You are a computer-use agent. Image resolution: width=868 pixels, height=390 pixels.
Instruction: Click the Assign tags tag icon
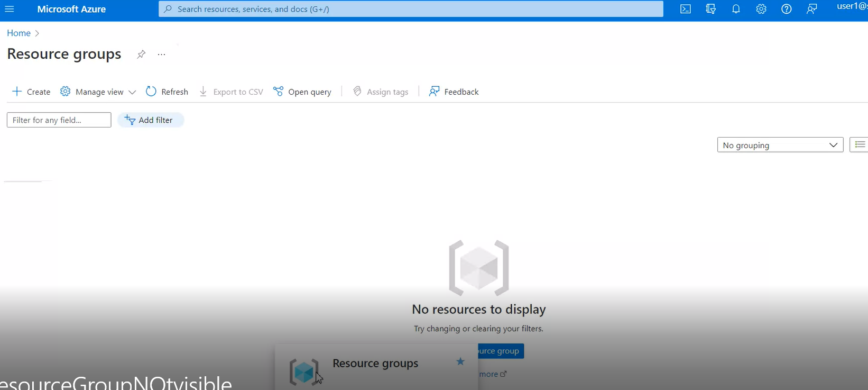click(357, 91)
